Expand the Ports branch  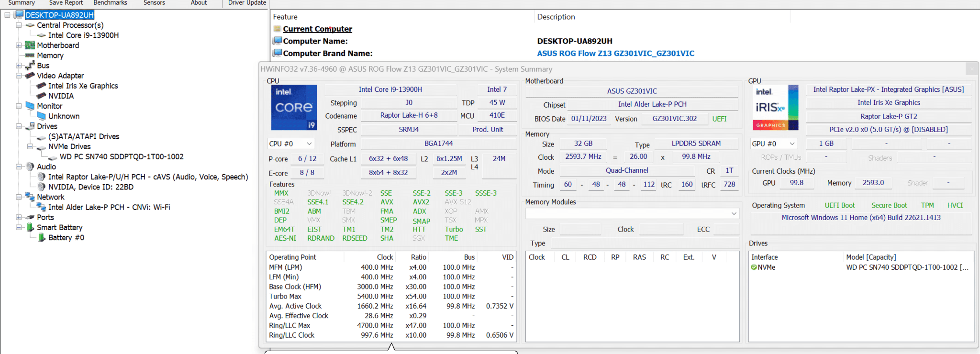pyautogui.click(x=19, y=217)
